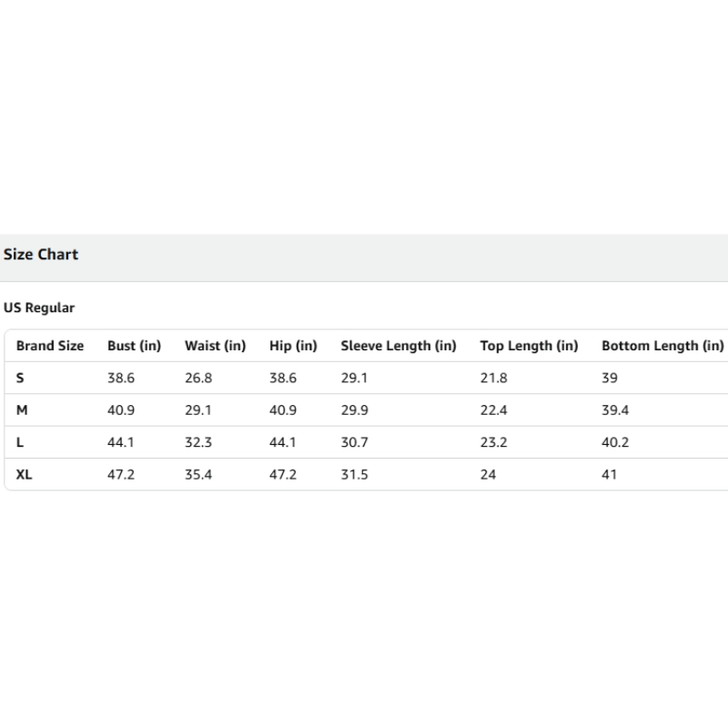Click the Waist (in) column header
Image resolution: width=728 pixels, height=728 pixels.
tap(215, 346)
